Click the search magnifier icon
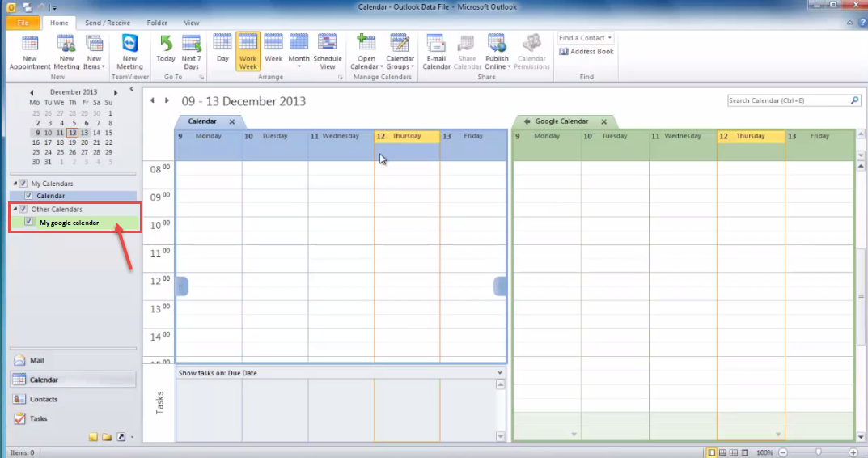Viewport: 868px width, 458px height. [855, 100]
